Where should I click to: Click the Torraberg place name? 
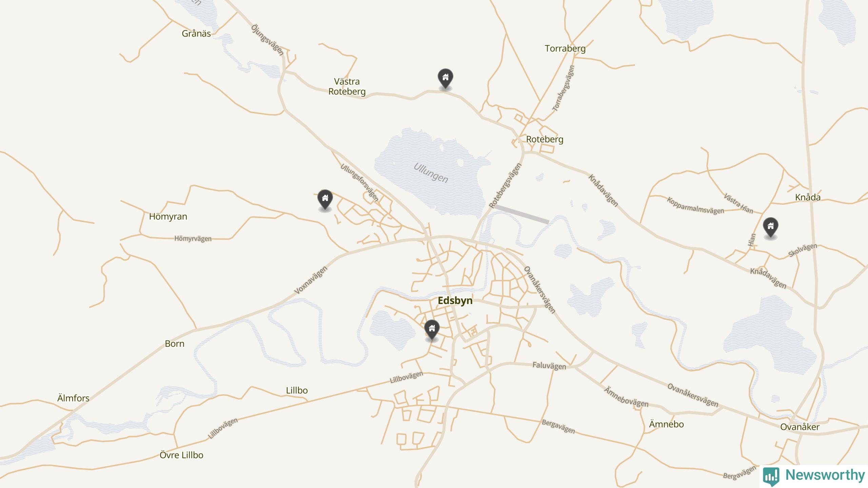click(x=565, y=49)
